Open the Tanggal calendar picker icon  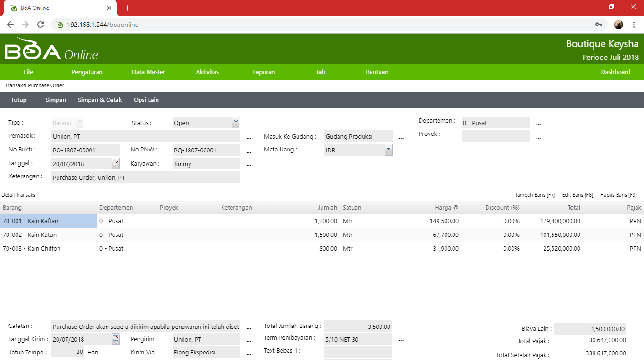[x=116, y=163]
